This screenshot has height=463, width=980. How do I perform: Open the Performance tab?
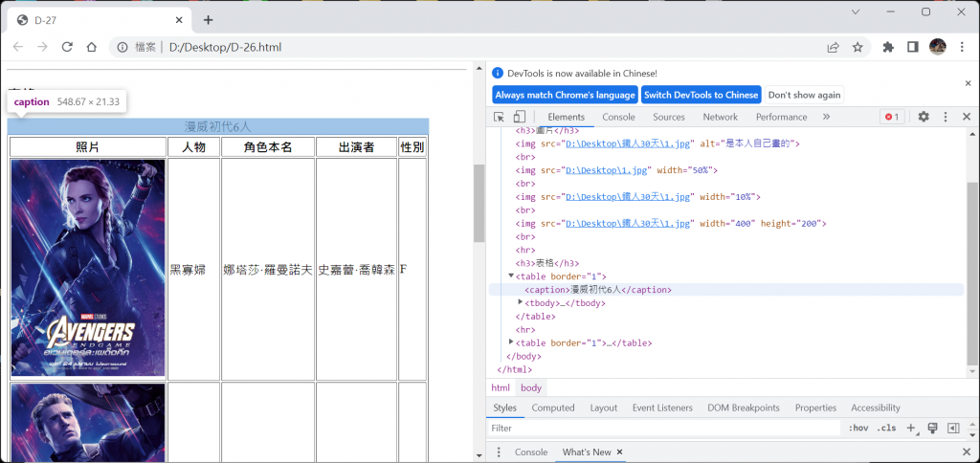[x=781, y=117]
